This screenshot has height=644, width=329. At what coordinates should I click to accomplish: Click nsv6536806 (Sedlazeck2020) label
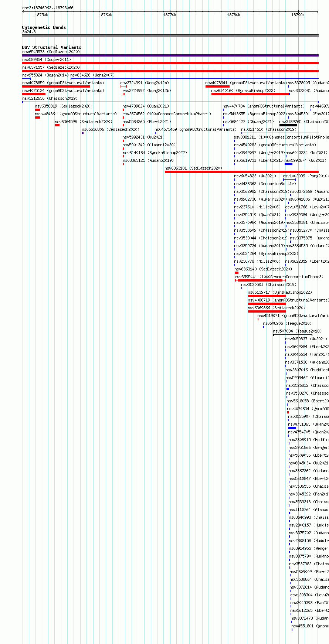click(x=111, y=129)
